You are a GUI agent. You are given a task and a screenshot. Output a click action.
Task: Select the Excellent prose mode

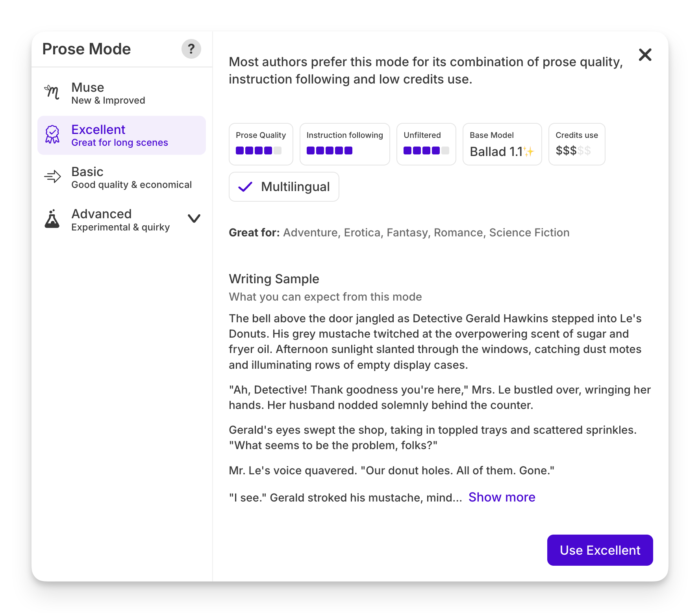pos(122,136)
